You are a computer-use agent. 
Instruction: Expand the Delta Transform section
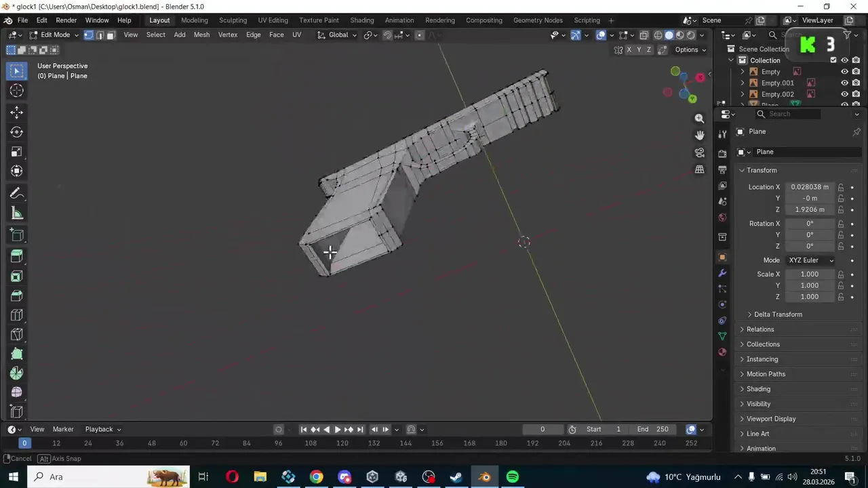point(778,314)
